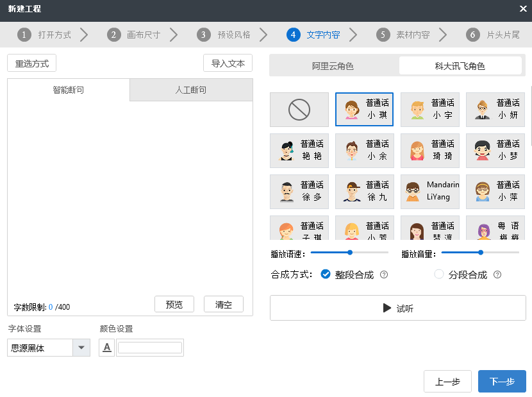Screen dimensions: 532x397
Task: Adjust the 播放音量 slider
Action: click(x=480, y=252)
